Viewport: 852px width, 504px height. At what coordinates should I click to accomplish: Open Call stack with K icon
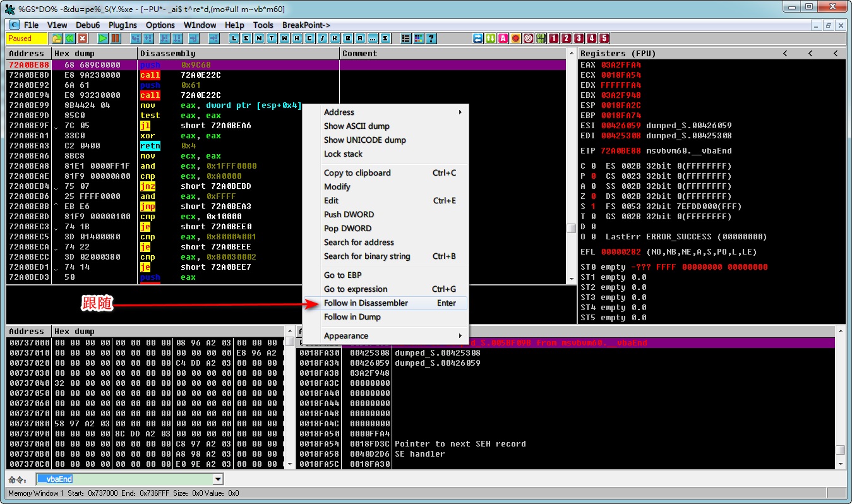tap(335, 39)
